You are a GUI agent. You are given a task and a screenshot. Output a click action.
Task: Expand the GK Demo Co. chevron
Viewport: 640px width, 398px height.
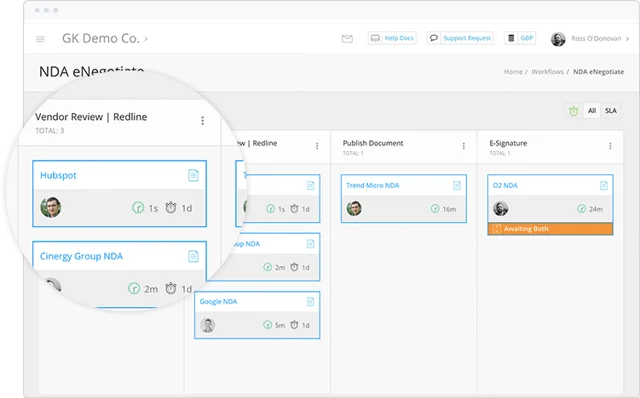(146, 39)
